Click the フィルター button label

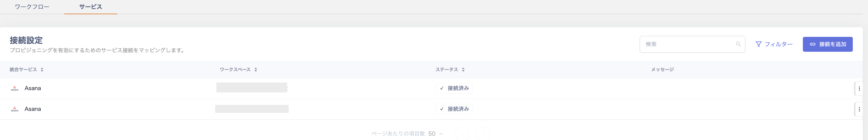click(x=778, y=44)
